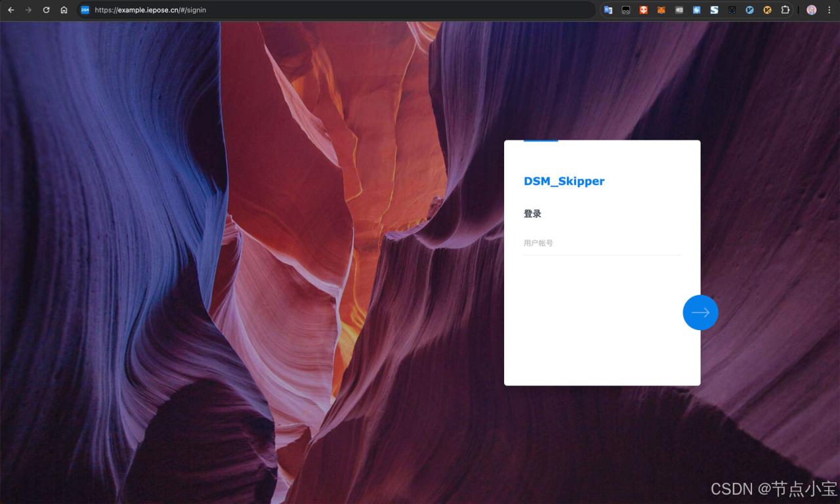840x504 pixels.
Task: Click the red skull extension icon
Action: [644, 10]
